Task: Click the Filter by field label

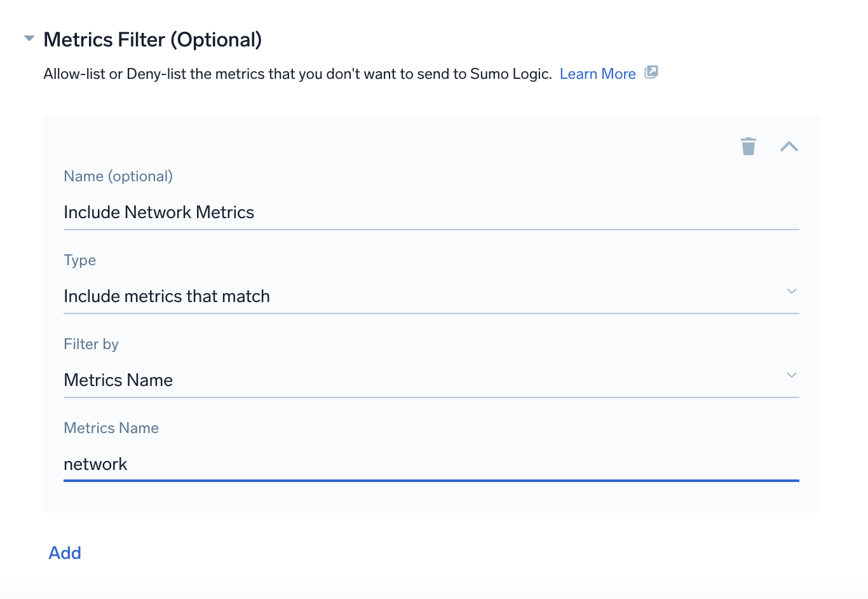Action: [91, 344]
